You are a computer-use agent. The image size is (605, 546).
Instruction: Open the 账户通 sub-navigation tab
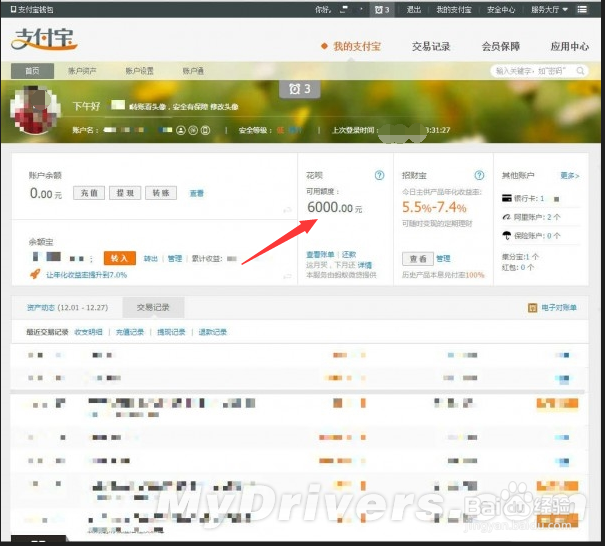[193, 71]
